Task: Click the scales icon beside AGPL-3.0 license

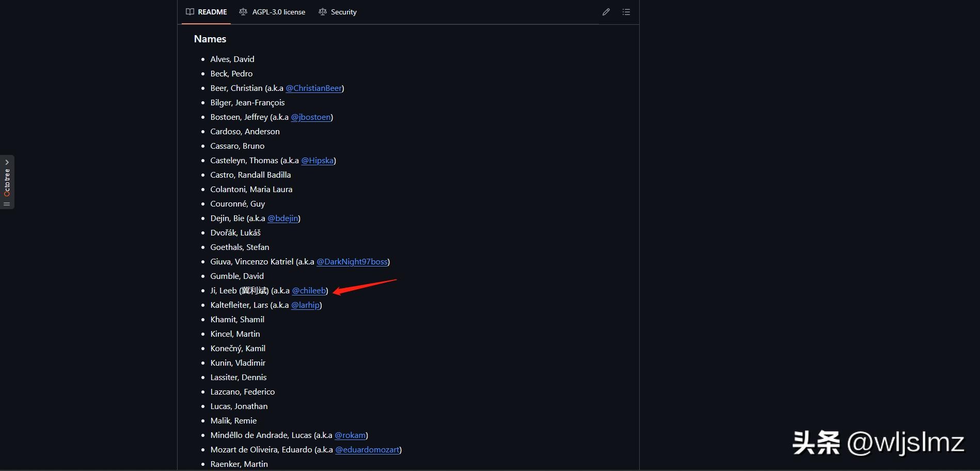Action: (243, 12)
